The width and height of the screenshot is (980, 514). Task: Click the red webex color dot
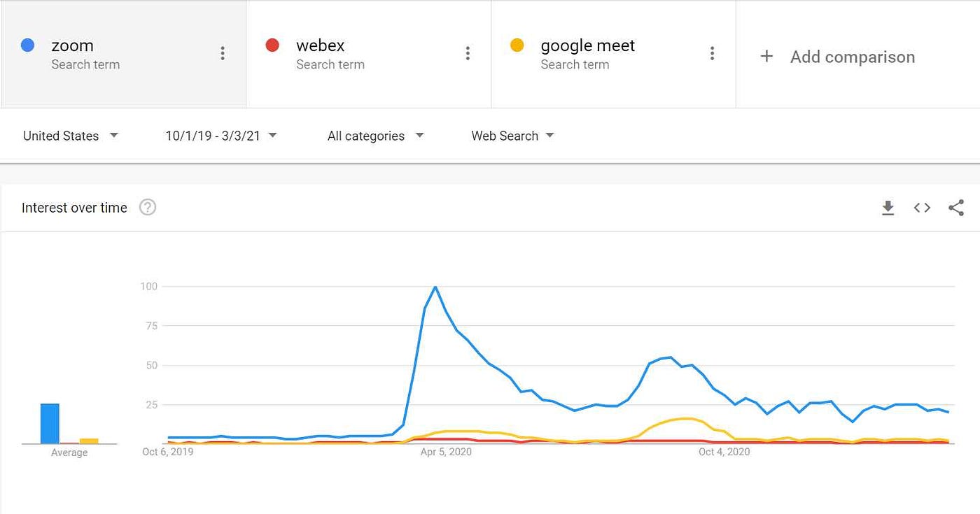(272, 45)
